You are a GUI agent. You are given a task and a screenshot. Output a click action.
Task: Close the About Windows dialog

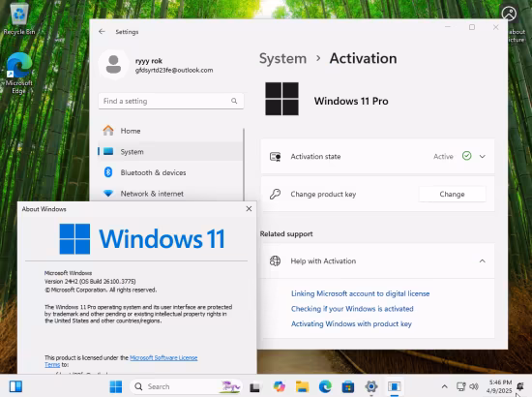(249, 209)
